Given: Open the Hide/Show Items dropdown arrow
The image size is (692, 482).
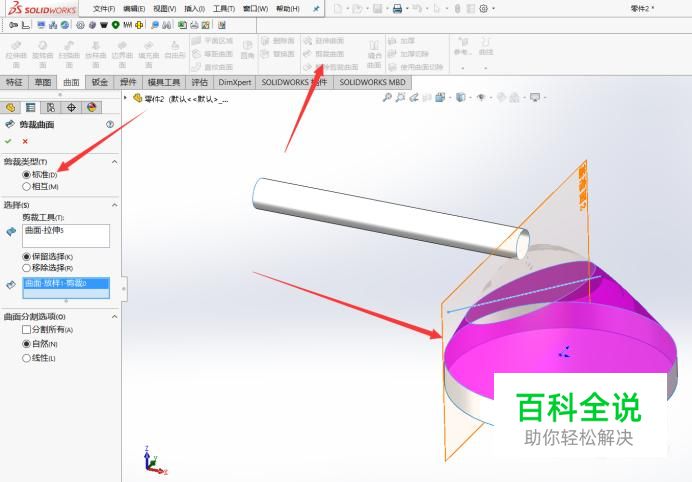Looking at the screenshot, I should coord(490,97).
